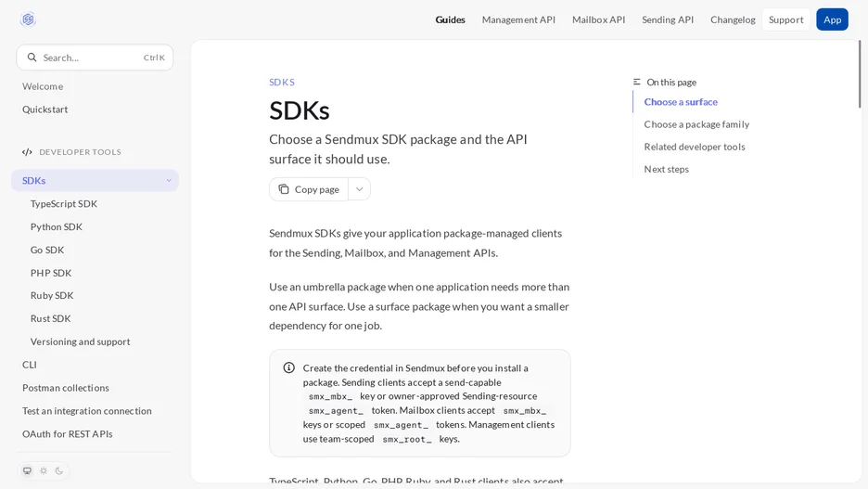The height and width of the screenshot is (489, 868).
Task: Open the CLI sidebar link
Action: pyautogui.click(x=30, y=365)
